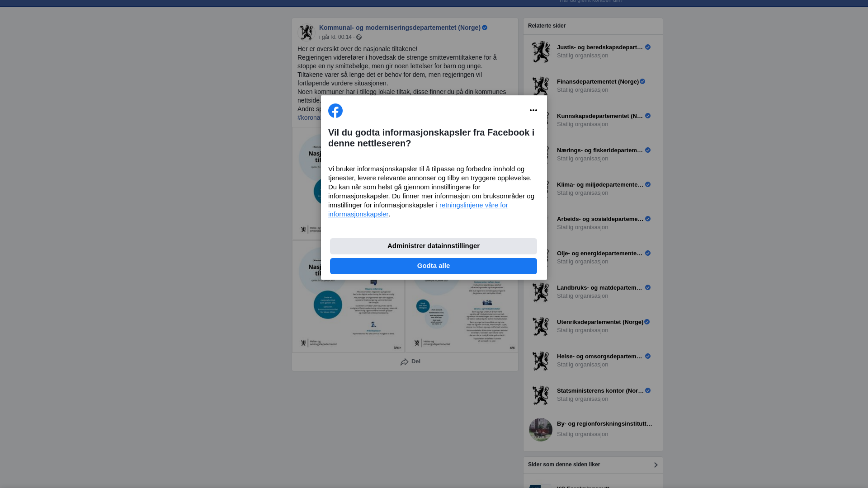The image size is (868, 488).
Task: Open the post timestamp i går kl. 00:14
Action: pos(335,37)
